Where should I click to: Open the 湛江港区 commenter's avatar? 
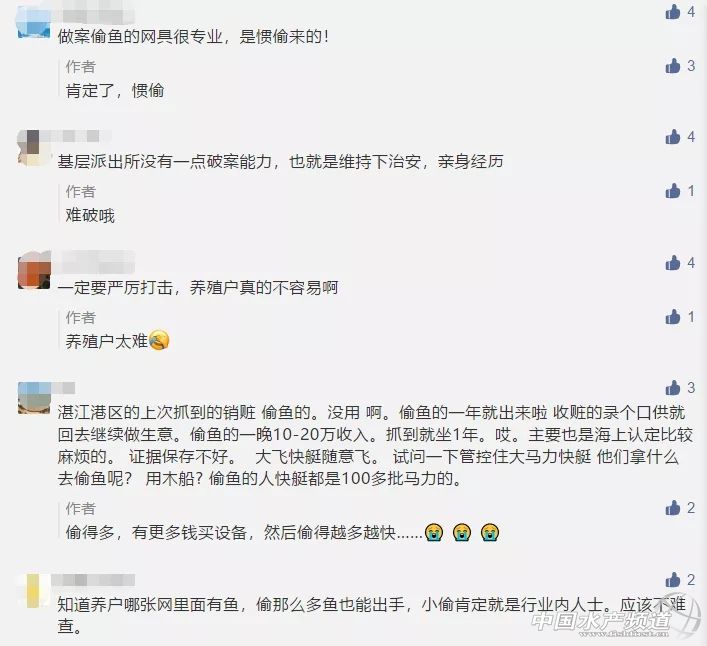point(34,398)
